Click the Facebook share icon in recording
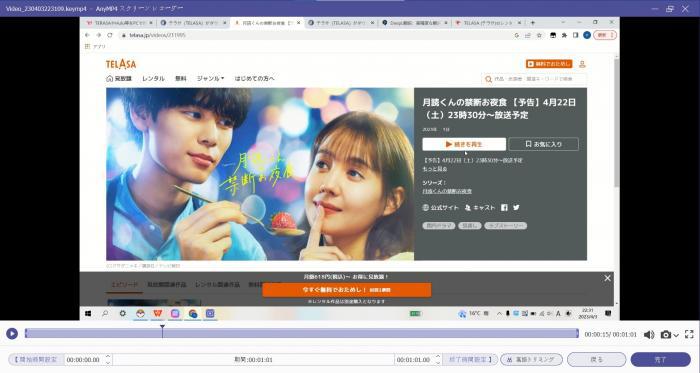 (x=504, y=207)
